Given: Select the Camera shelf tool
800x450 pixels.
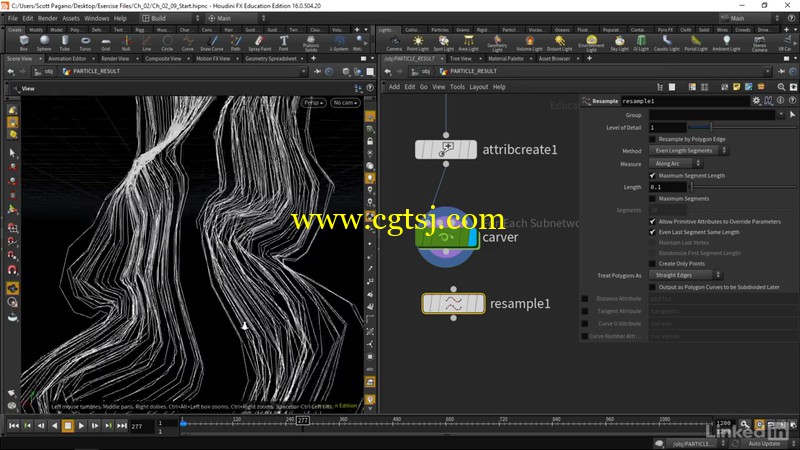Looking at the screenshot, I should click(x=394, y=43).
